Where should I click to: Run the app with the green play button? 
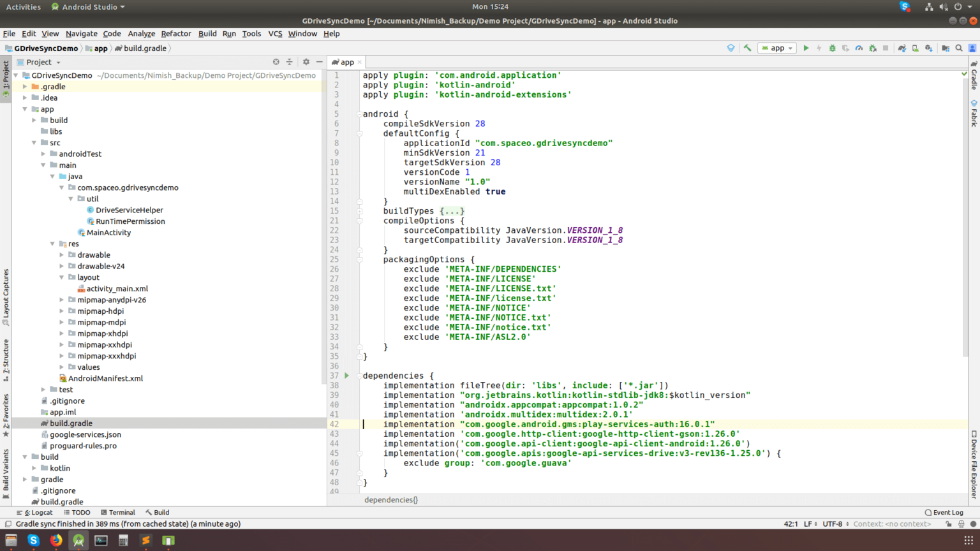tap(806, 48)
